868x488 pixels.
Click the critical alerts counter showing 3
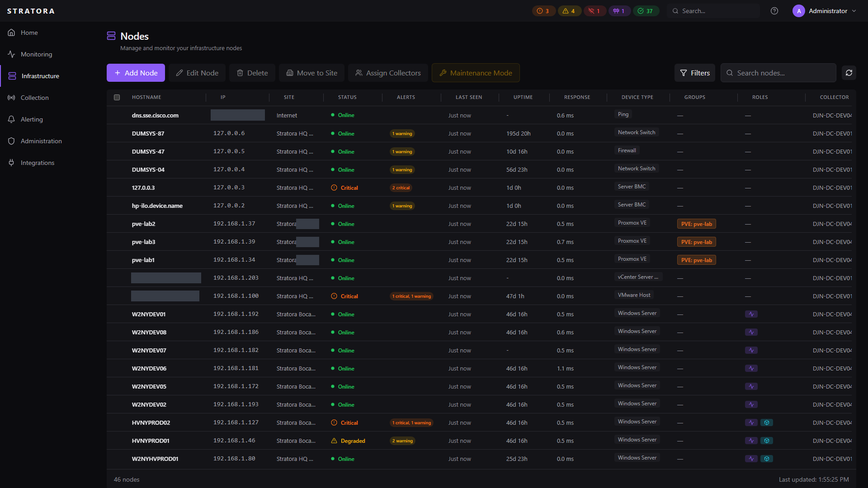(x=543, y=11)
